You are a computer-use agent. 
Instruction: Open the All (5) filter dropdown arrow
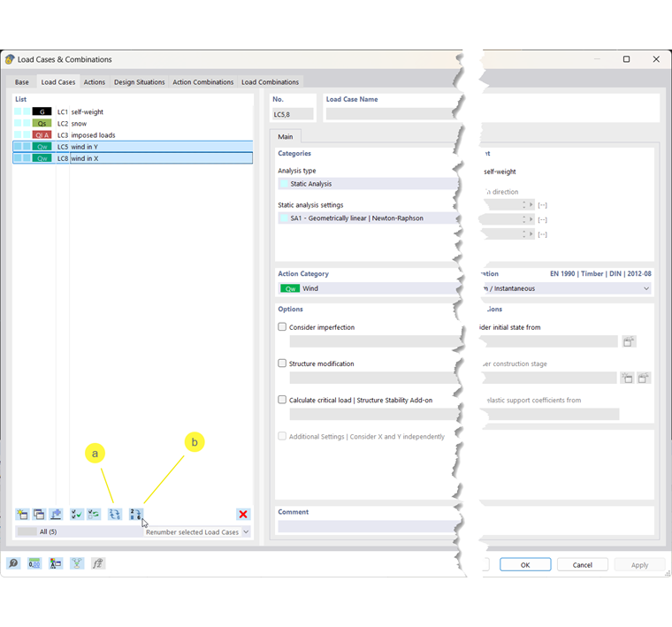pos(246,531)
